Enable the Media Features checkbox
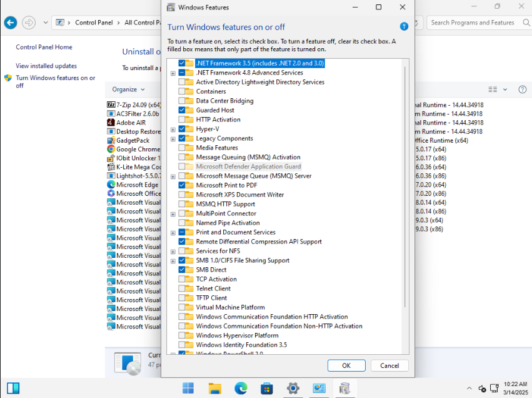The image size is (532, 398). [x=182, y=148]
